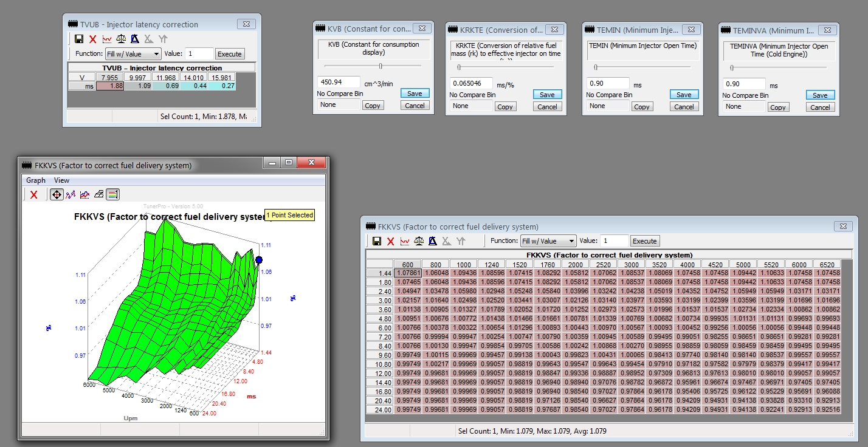Click the TEMIN value input field
This screenshot has width=868, height=447.
tap(608, 84)
